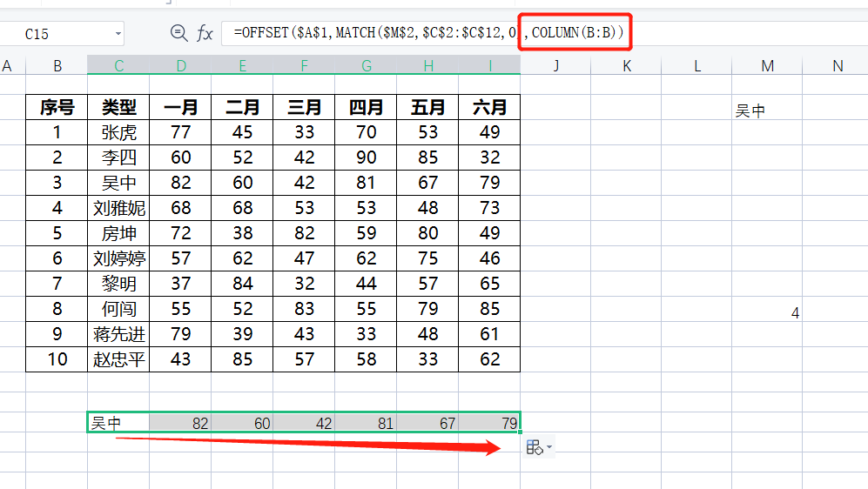
Task: Click the 类型 header cell
Action: click(118, 107)
